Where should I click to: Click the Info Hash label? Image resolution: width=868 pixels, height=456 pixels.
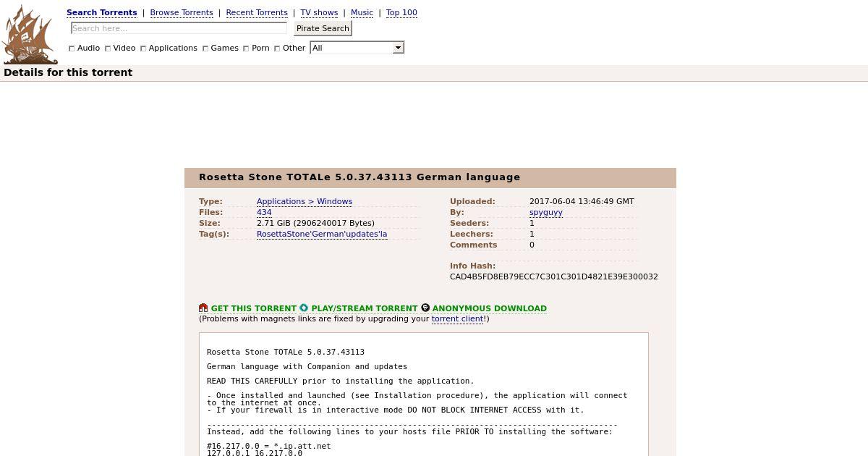tap(472, 266)
